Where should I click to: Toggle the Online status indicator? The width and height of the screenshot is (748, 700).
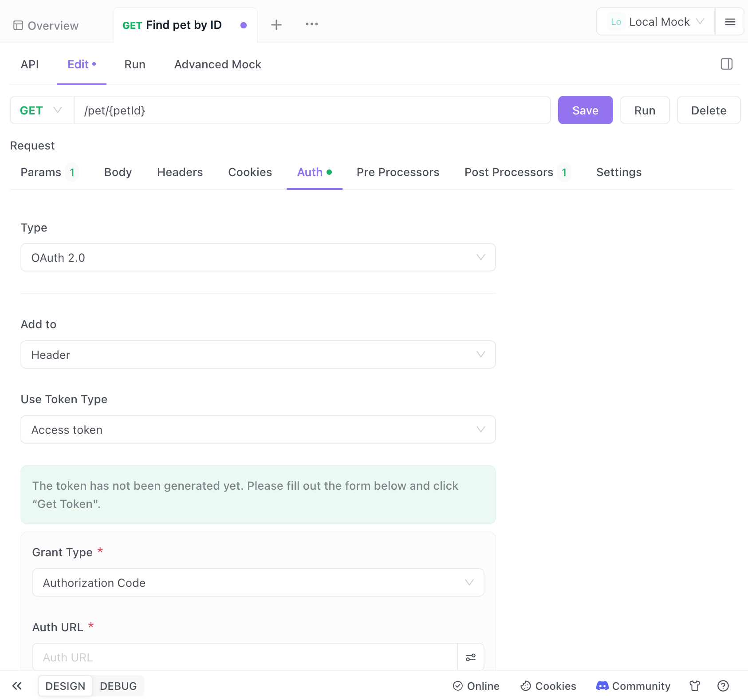[476, 686]
